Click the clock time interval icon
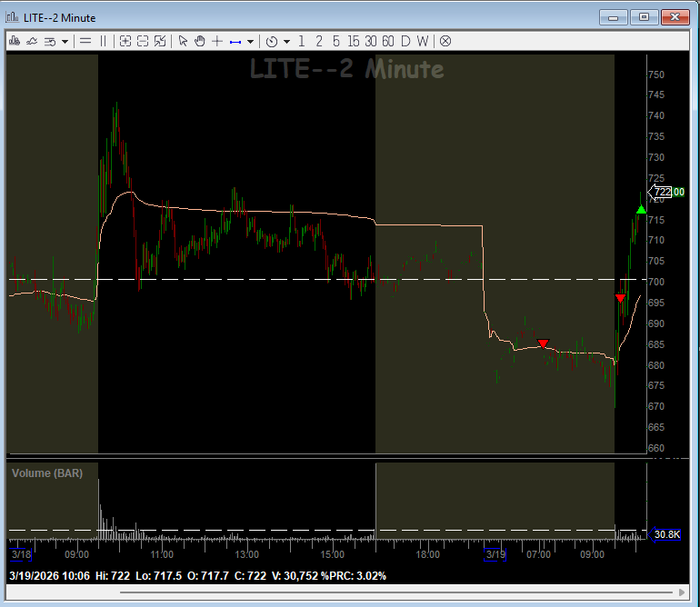This screenshot has width=700, height=607. 272,42
